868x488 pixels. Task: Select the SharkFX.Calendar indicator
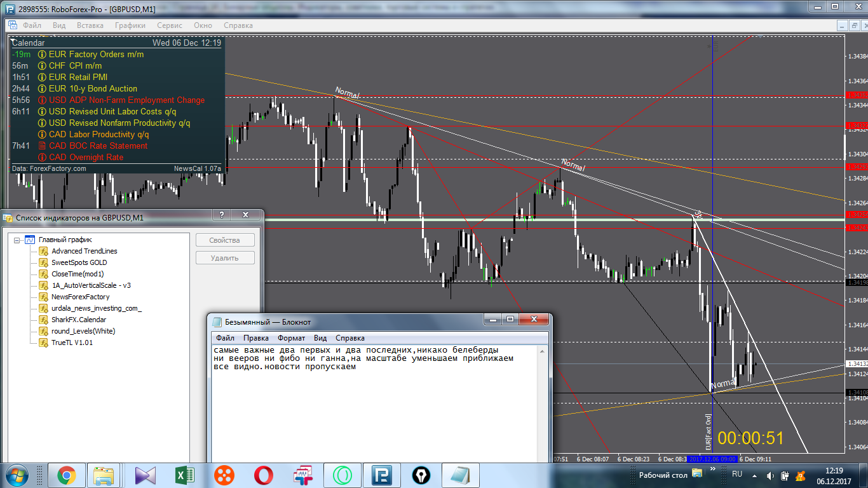coord(79,320)
